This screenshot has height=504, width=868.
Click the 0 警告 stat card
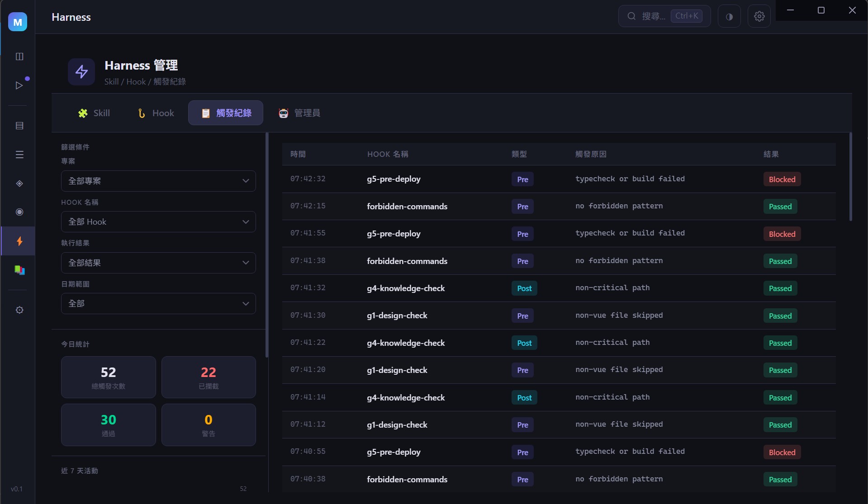coord(209,425)
